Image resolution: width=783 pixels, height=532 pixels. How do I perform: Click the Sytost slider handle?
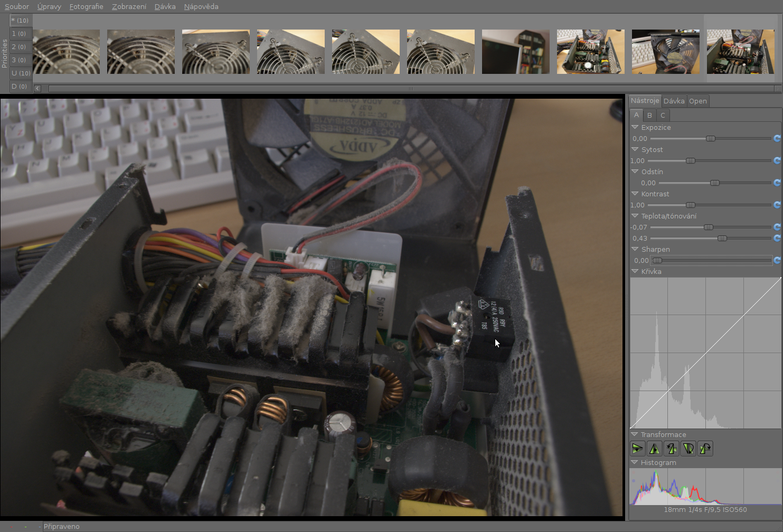coord(691,160)
